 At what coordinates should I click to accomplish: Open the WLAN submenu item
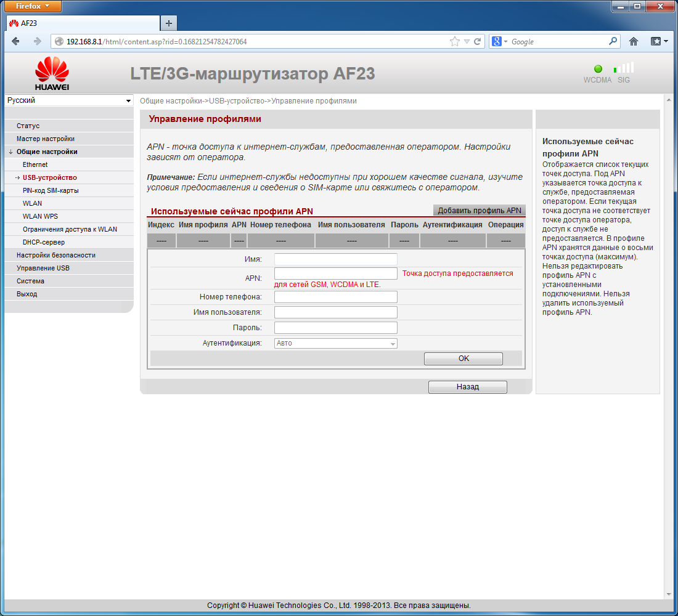click(x=33, y=203)
